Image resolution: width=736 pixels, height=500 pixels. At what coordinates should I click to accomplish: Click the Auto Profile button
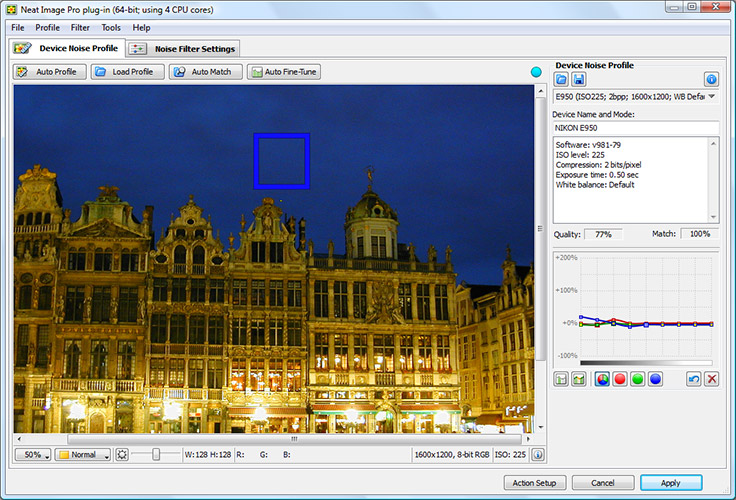[x=50, y=72]
